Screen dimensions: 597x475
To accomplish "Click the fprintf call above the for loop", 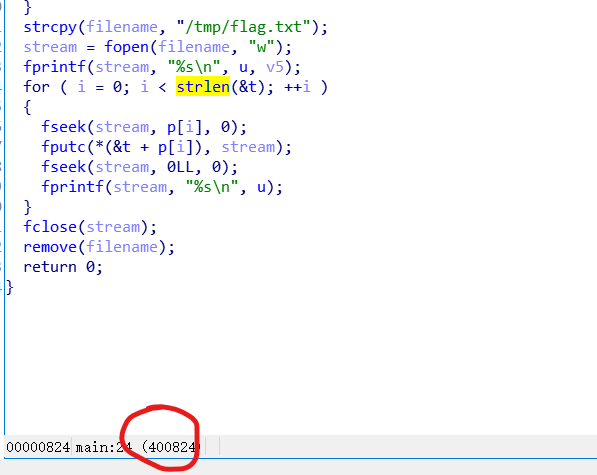I will pos(54,67).
